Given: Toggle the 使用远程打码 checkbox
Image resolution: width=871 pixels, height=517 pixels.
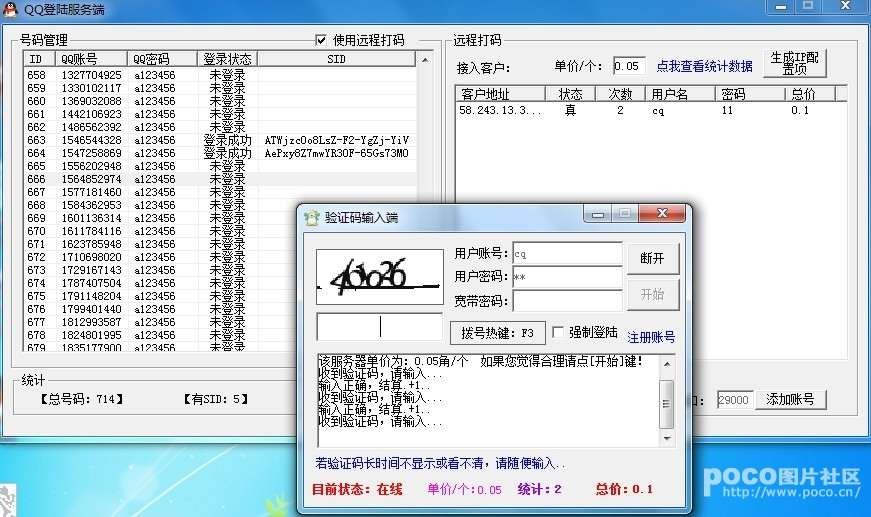Looking at the screenshot, I should click(321, 40).
